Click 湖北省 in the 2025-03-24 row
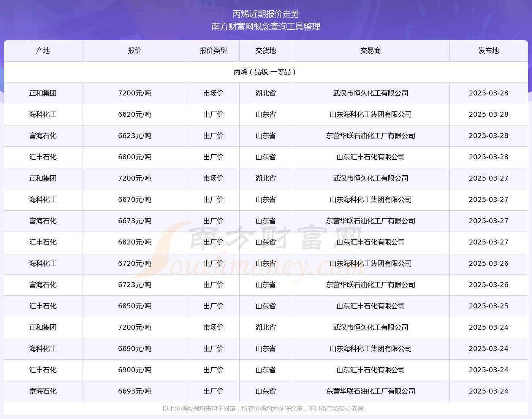The height and width of the screenshot is (419, 532). [266, 327]
